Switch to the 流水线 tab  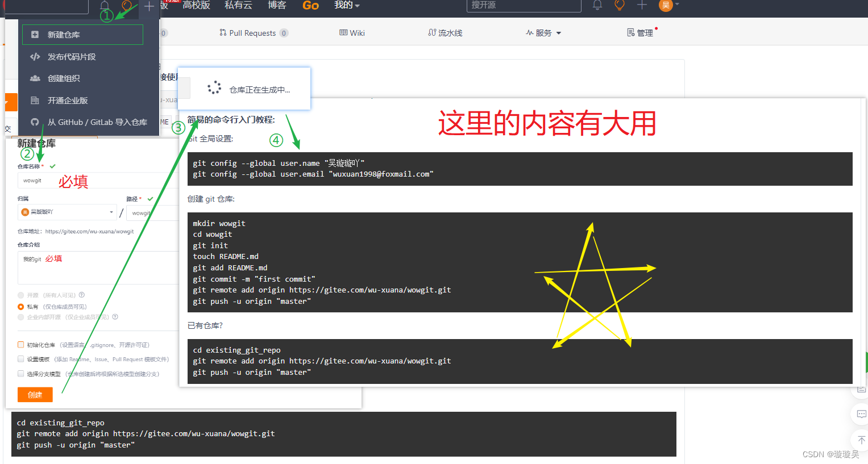pyautogui.click(x=445, y=33)
